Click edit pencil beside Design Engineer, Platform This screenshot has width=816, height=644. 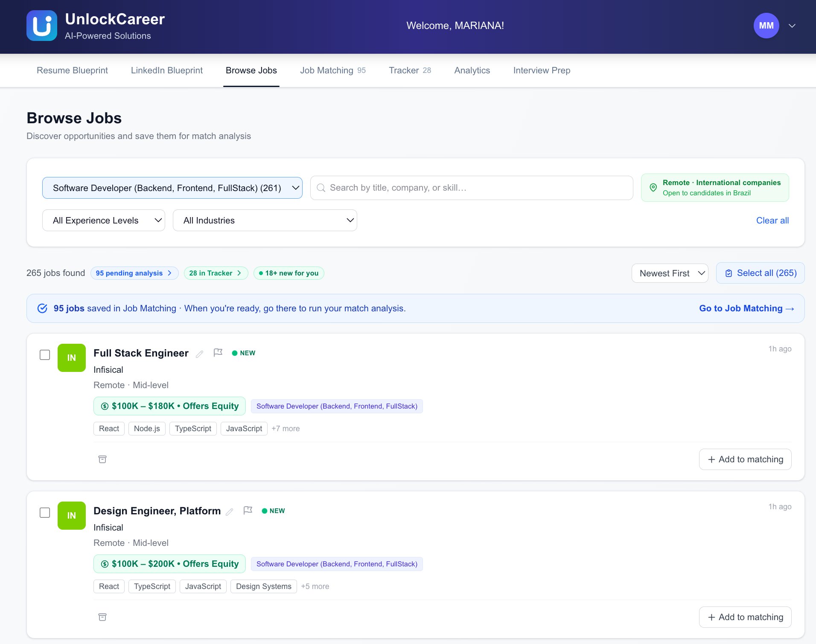point(229,512)
